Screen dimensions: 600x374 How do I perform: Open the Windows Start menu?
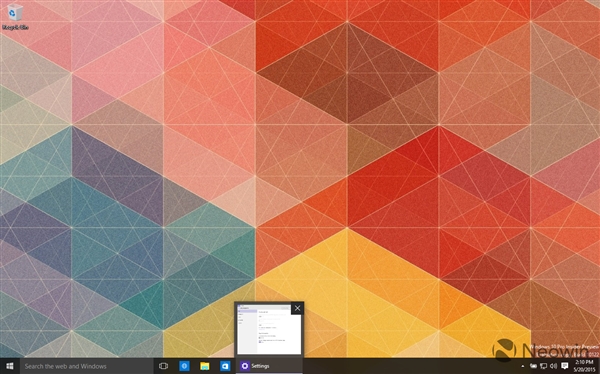pyautogui.click(x=10, y=366)
